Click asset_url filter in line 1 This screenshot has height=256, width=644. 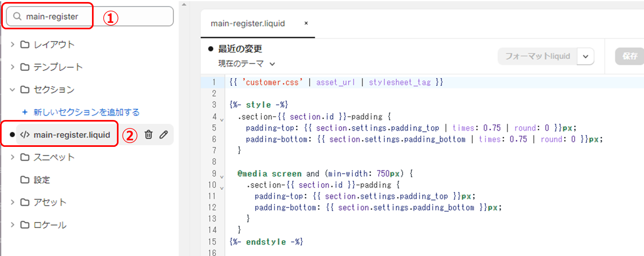[x=335, y=82]
